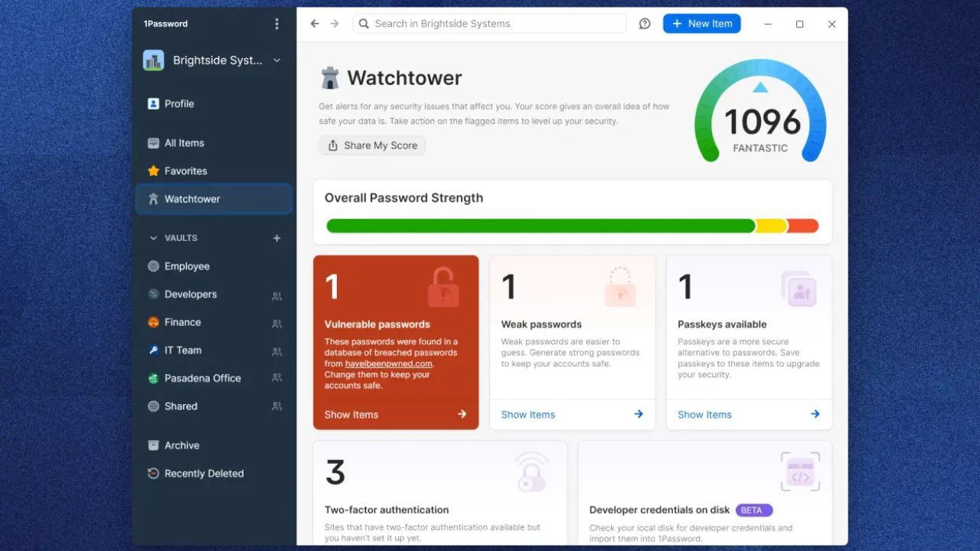Select the IT Team vault
Viewport: 980px width, 551px height.
coord(184,350)
